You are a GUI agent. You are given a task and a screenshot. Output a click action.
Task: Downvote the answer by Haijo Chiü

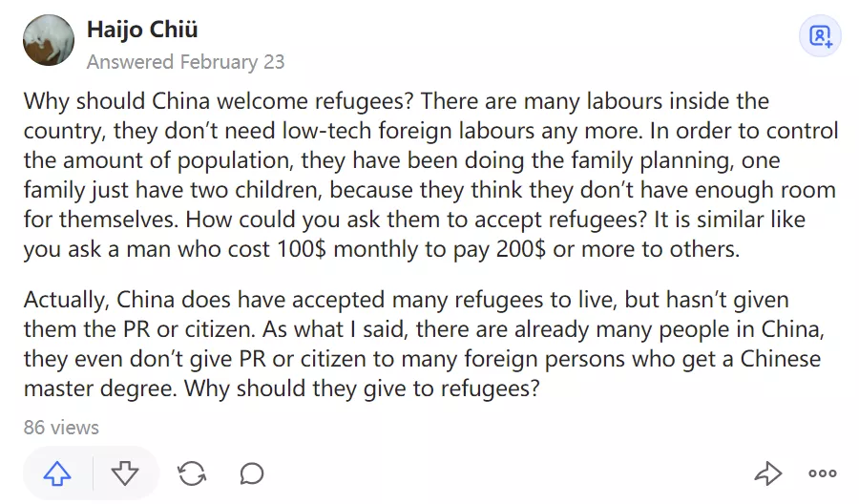125,472
